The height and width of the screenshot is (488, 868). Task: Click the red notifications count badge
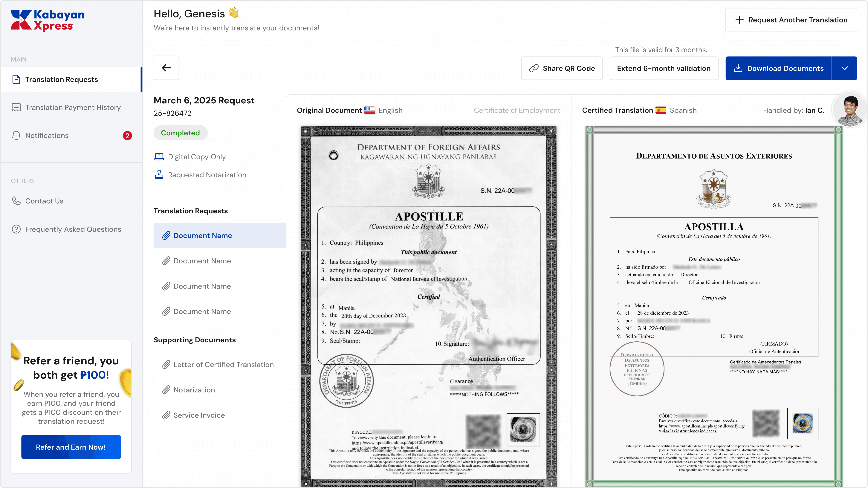[127, 135]
